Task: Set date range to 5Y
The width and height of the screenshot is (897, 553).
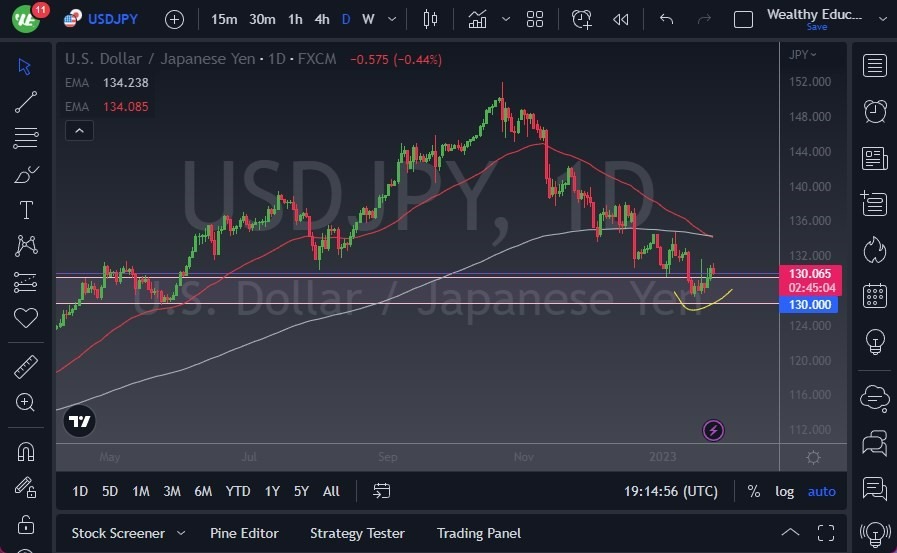Action: click(301, 491)
